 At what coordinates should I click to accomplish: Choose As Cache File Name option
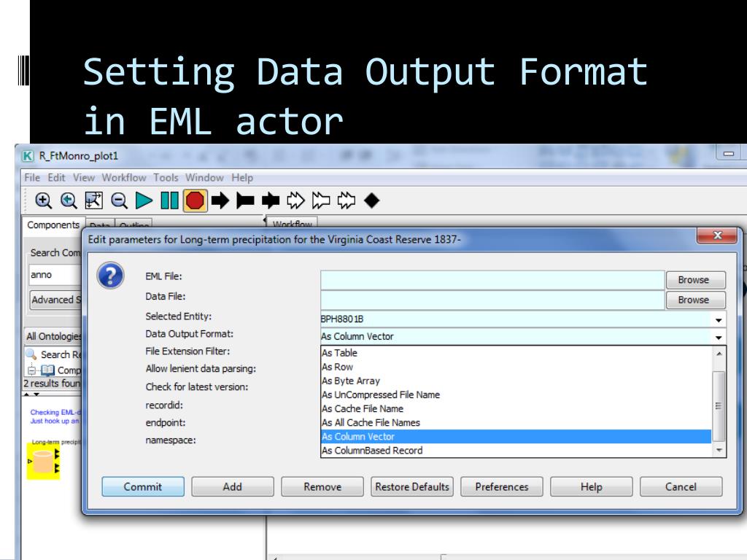[x=516, y=408]
